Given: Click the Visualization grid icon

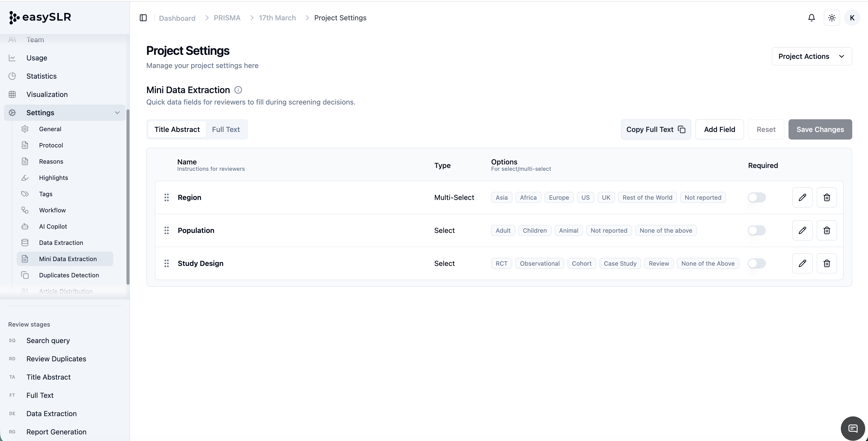Looking at the screenshot, I should pyautogui.click(x=12, y=94).
